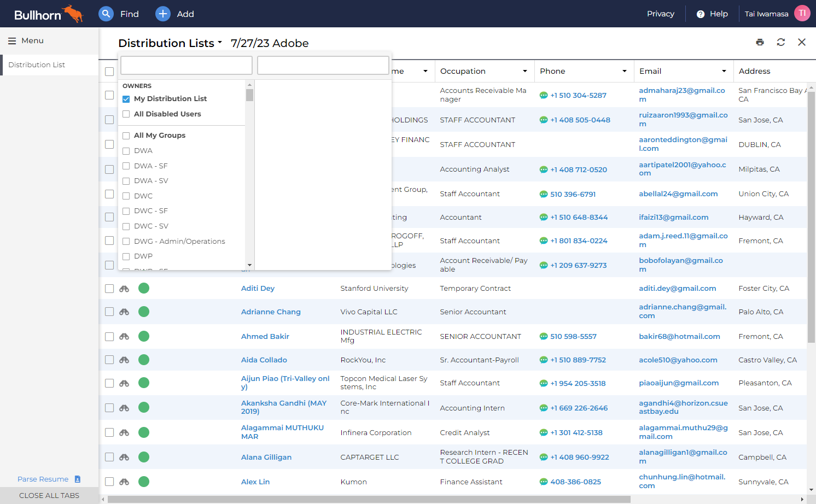Focus the right list search field
Screen dimensions: 816x504
(323, 65)
